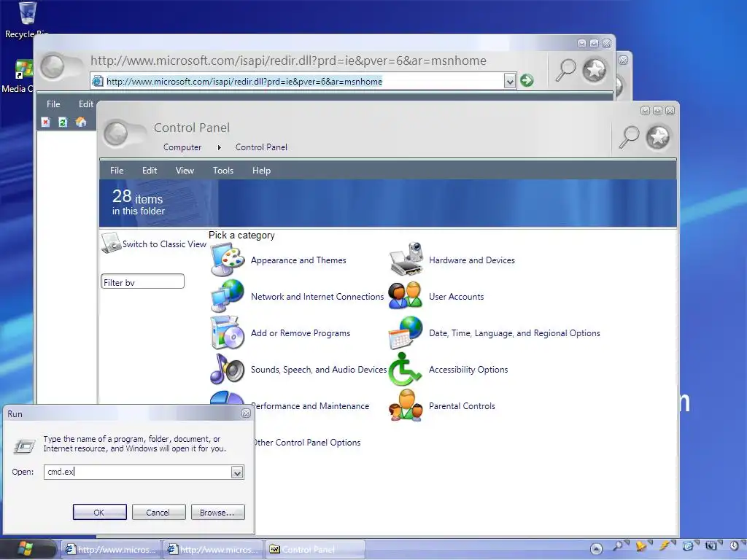This screenshot has height=560, width=747.
Task: Click Appearance and Themes link text
Action: pos(298,260)
